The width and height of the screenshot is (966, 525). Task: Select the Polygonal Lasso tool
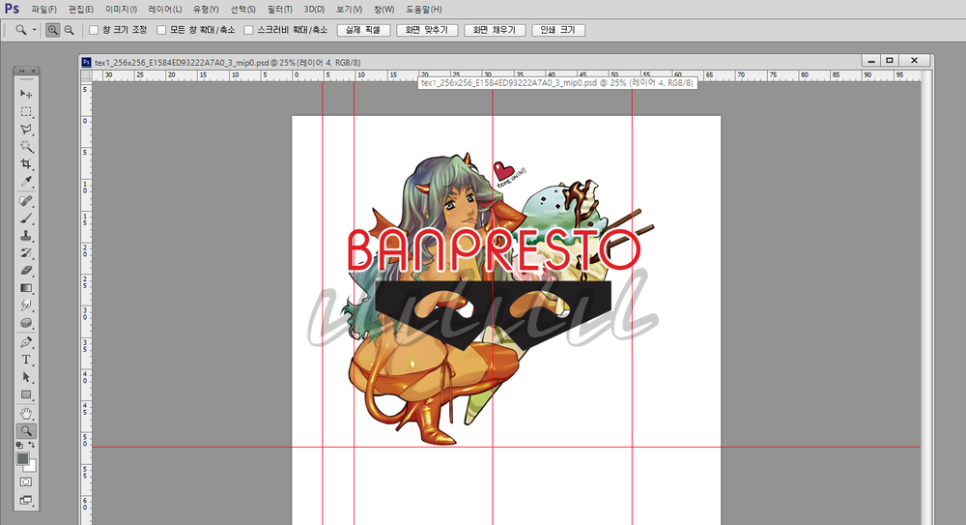pos(26,129)
